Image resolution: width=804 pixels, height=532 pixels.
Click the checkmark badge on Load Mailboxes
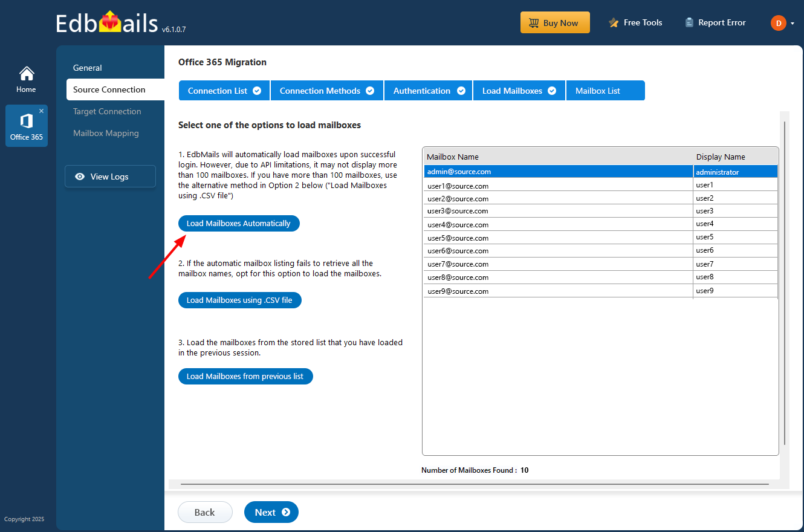551,90
